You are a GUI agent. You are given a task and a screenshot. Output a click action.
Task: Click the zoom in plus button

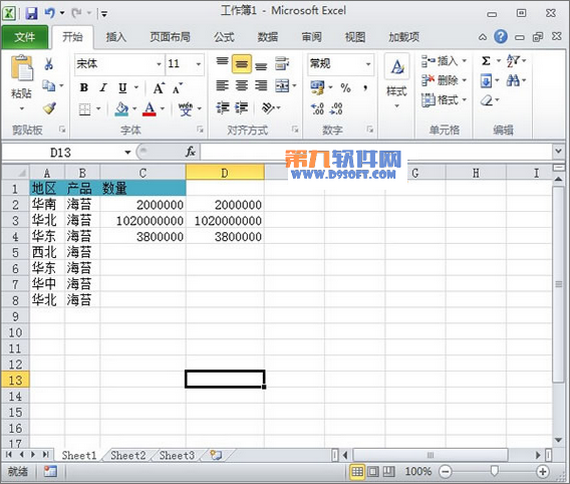pos(543,472)
